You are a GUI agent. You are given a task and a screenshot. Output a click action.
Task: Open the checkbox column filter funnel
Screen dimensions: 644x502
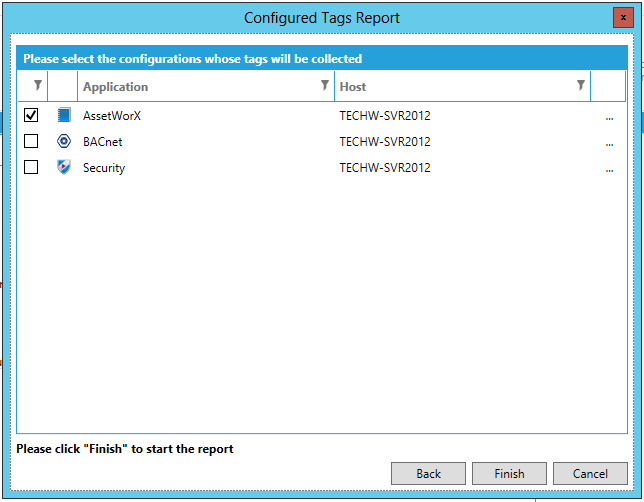tap(38, 86)
